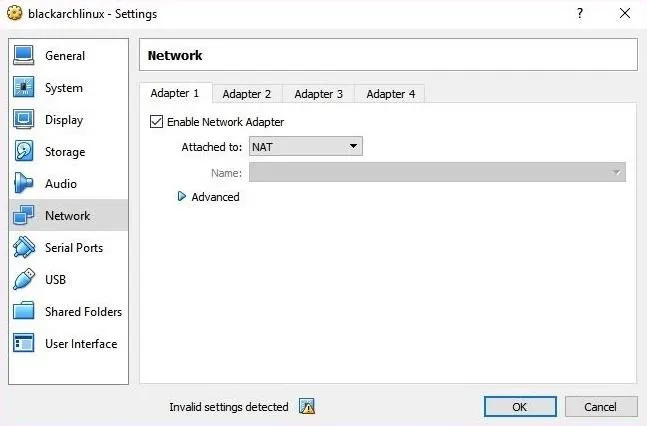This screenshot has width=647, height=426.
Task: Confirm settings with OK button
Action: click(x=520, y=407)
